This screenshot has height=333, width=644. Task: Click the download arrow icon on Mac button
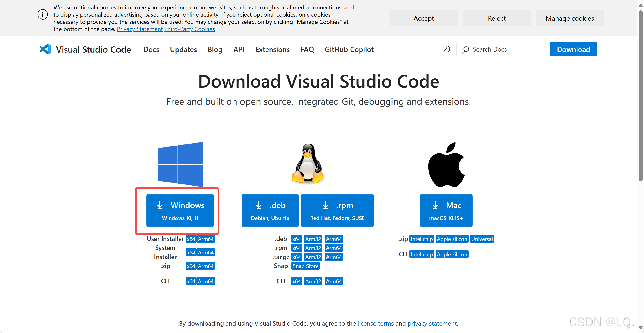pos(435,205)
